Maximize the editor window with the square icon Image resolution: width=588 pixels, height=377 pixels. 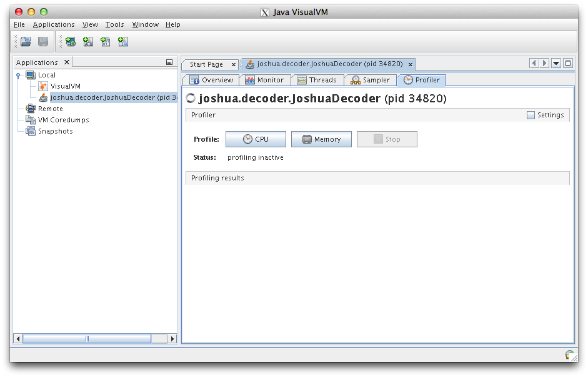pos(568,63)
